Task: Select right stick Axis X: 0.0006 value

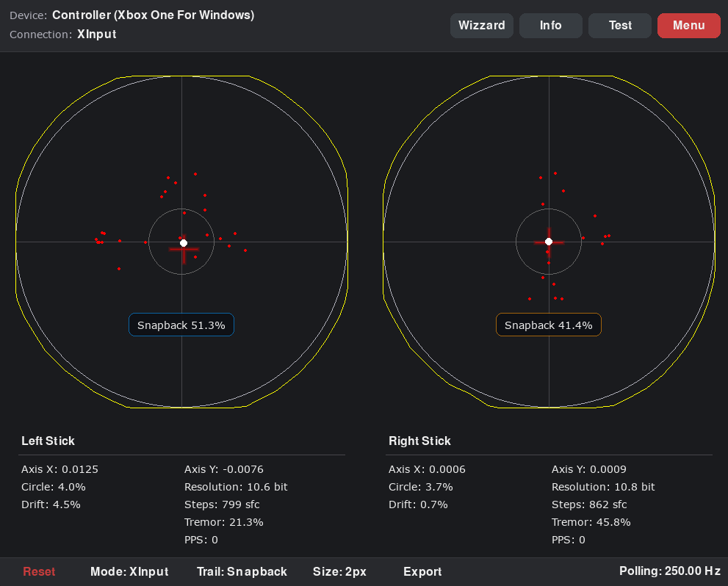Action: (x=427, y=469)
